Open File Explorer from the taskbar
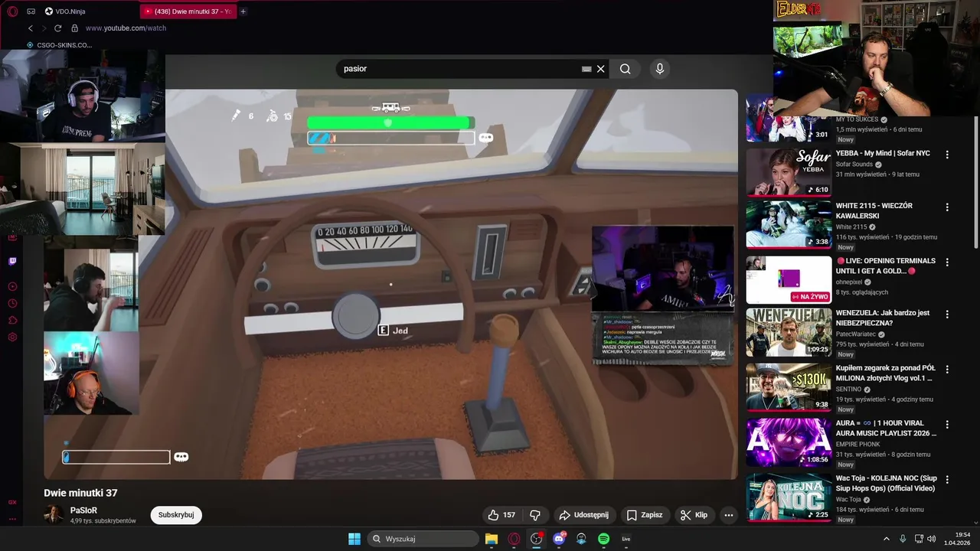The height and width of the screenshot is (551, 980). click(492, 539)
